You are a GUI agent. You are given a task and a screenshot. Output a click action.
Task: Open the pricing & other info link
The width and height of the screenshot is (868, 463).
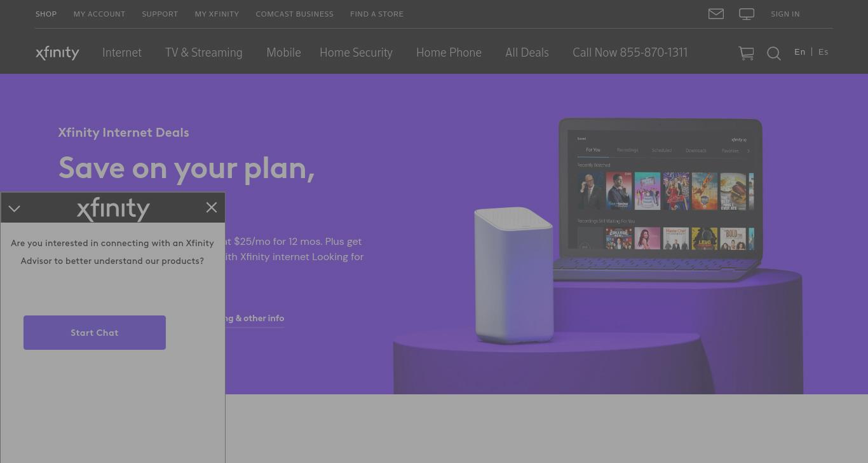coord(255,319)
